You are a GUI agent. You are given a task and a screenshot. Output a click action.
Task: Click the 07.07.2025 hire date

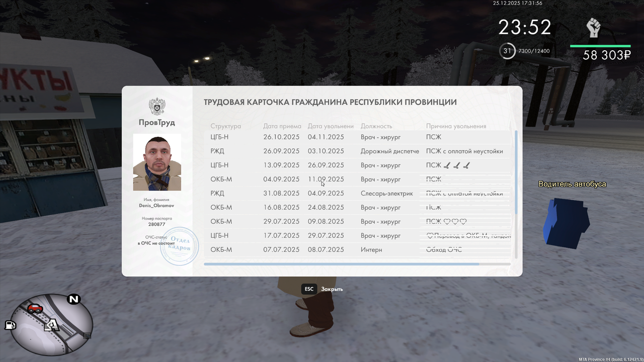coord(281,249)
